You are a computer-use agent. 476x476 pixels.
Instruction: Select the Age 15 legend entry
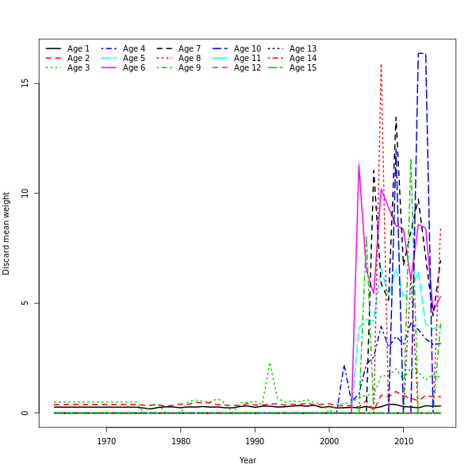303,68
